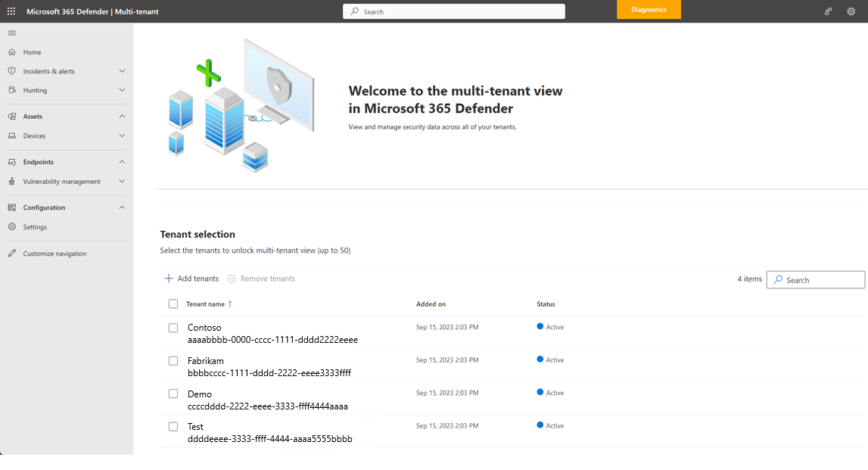Expand the Vulnerability management chevron
The image size is (868, 470).
coord(122,181)
